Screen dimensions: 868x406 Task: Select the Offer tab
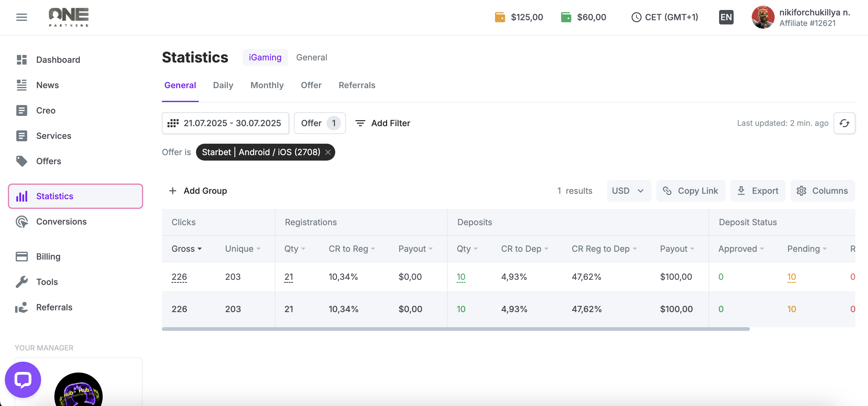click(x=311, y=85)
